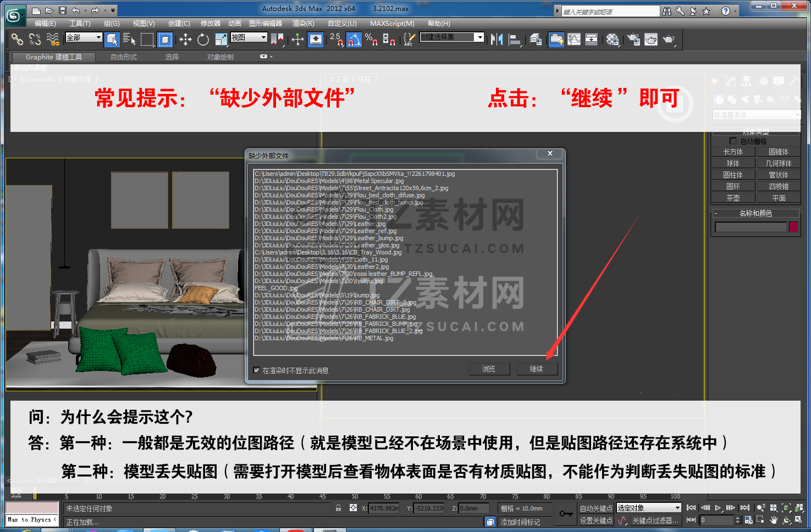Image resolution: width=811 pixels, height=532 pixels.
Task: Toggle the Angle Snap button
Action: click(x=354, y=39)
